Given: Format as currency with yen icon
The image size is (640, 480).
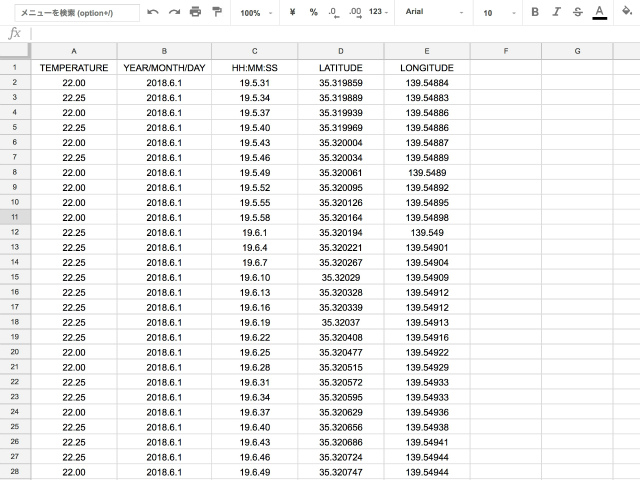Looking at the screenshot, I should pos(292,12).
